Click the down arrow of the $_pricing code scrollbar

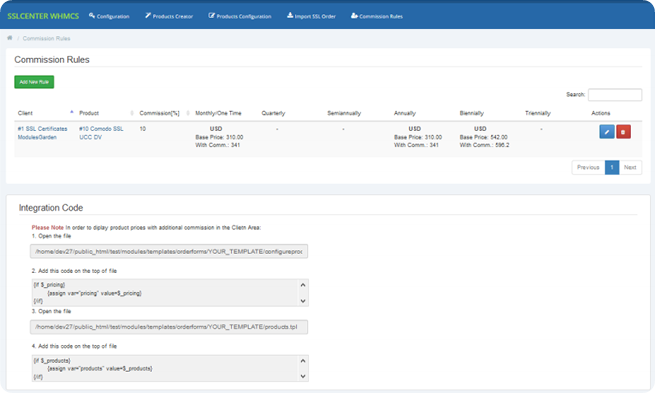pyautogui.click(x=303, y=301)
